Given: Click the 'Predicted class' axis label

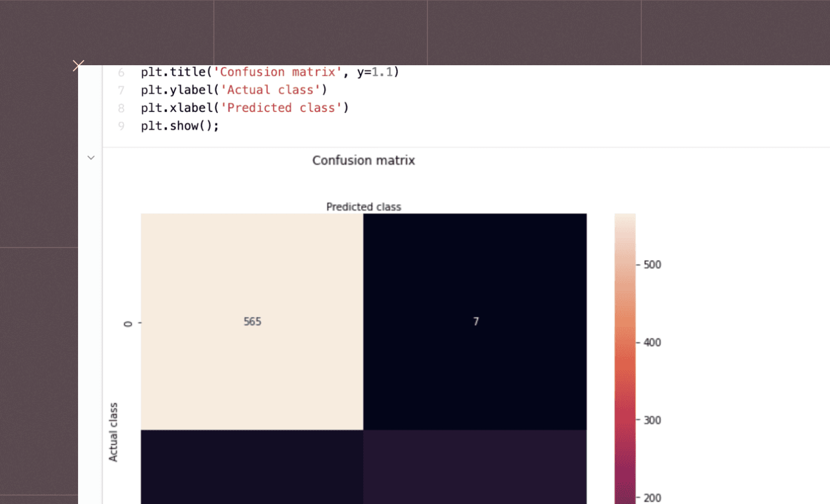Looking at the screenshot, I should pyautogui.click(x=364, y=207).
